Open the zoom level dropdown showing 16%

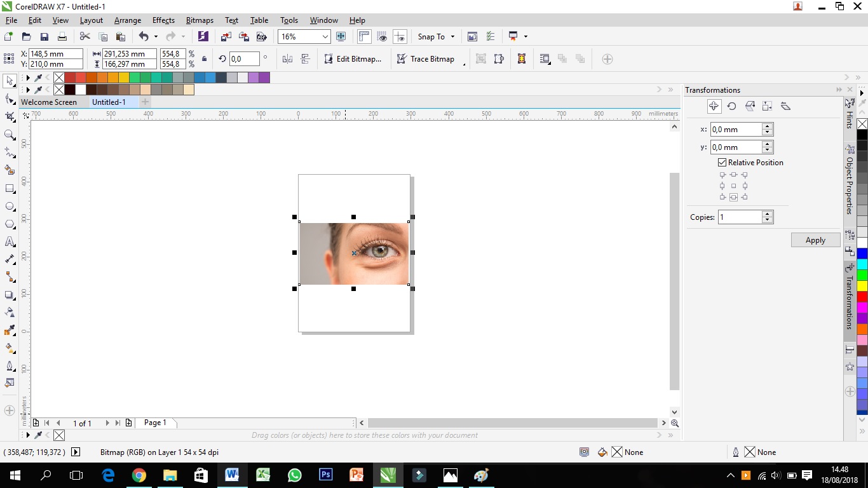(324, 36)
